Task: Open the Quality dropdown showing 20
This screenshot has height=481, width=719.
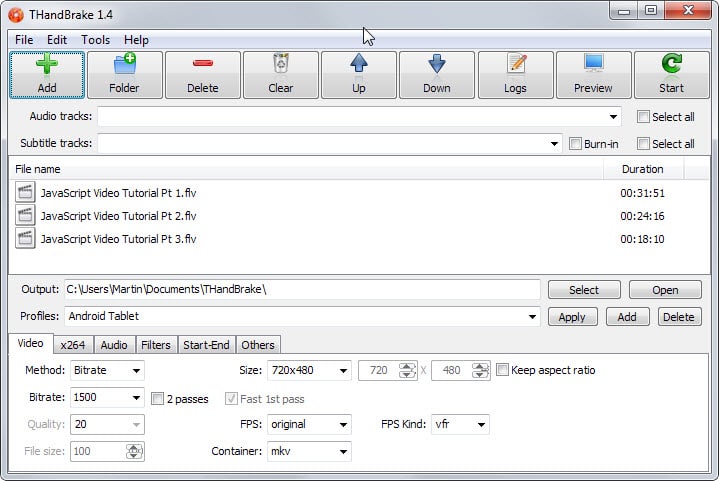Action: click(x=107, y=425)
